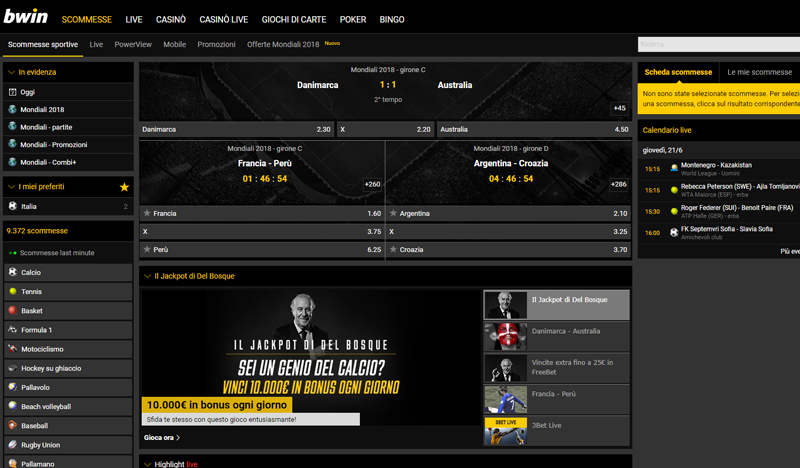Expand +260 more bets for Francia - Perù
Image resolution: width=800 pixels, height=468 pixels.
(x=372, y=184)
